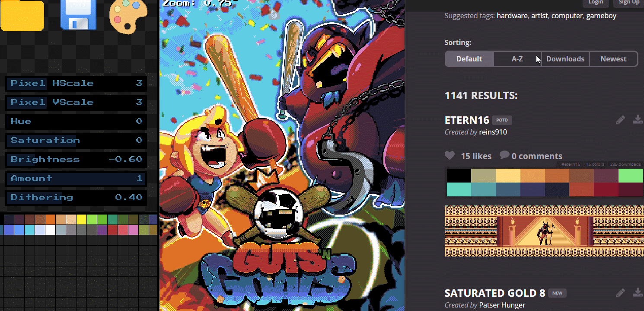Click the comments speech bubble icon

tap(504, 155)
